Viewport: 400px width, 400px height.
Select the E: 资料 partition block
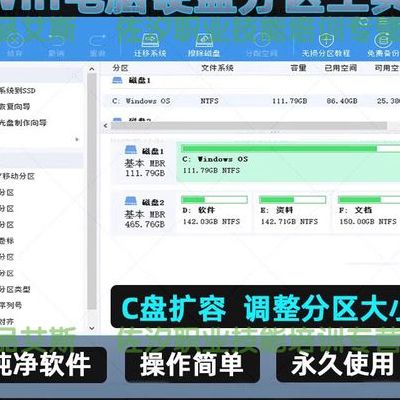click(x=292, y=212)
